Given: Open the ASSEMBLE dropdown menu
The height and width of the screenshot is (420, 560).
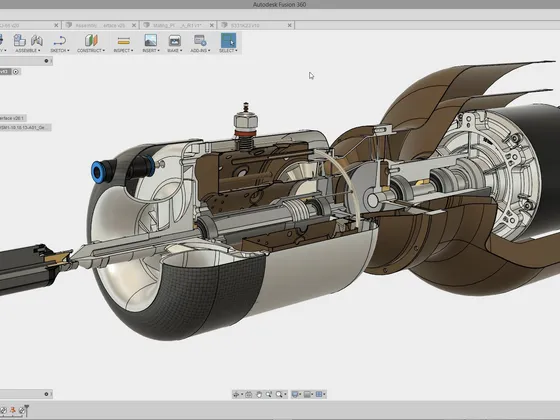Looking at the screenshot, I should tap(28, 51).
